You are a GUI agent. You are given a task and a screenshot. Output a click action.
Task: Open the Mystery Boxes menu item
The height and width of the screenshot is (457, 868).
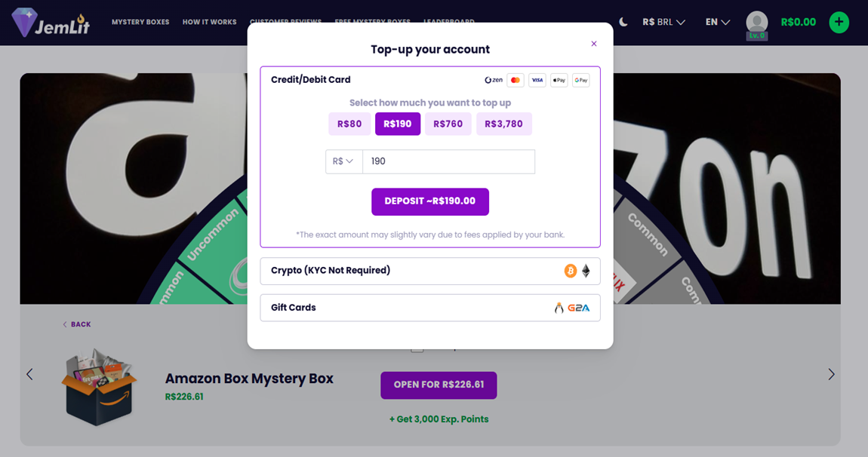(140, 22)
